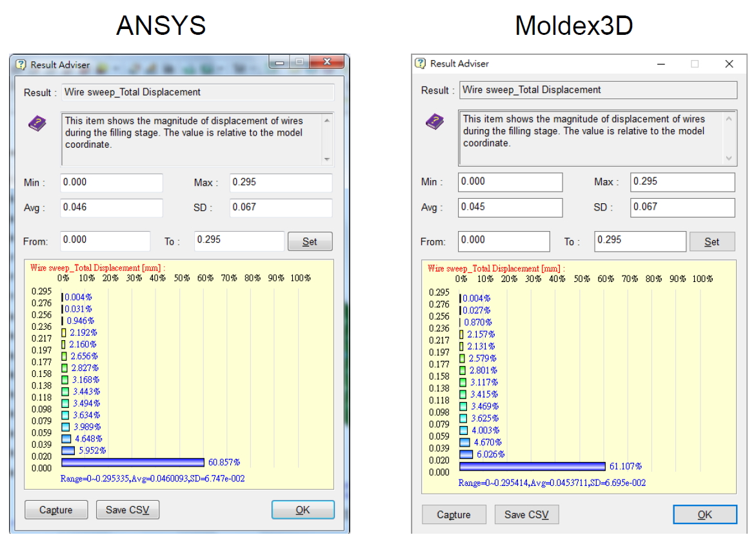Click the To input field in Moldex3D window
The height and width of the screenshot is (535, 756).
[x=641, y=241]
